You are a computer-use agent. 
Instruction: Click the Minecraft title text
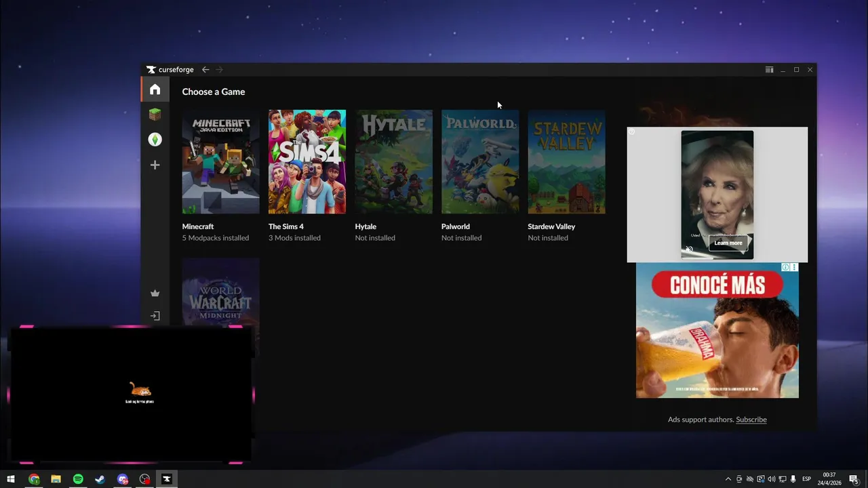click(198, 226)
